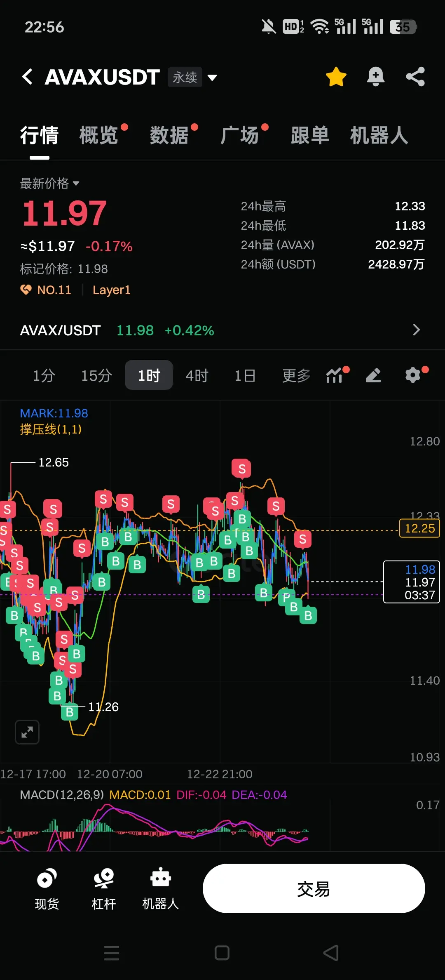The height and width of the screenshot is (980, 445).
Task: Expand the 最新价格 dropdown
Action: 49,183
